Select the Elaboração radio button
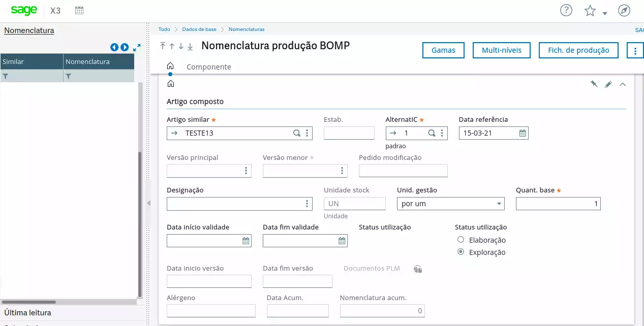 [461, 240]
